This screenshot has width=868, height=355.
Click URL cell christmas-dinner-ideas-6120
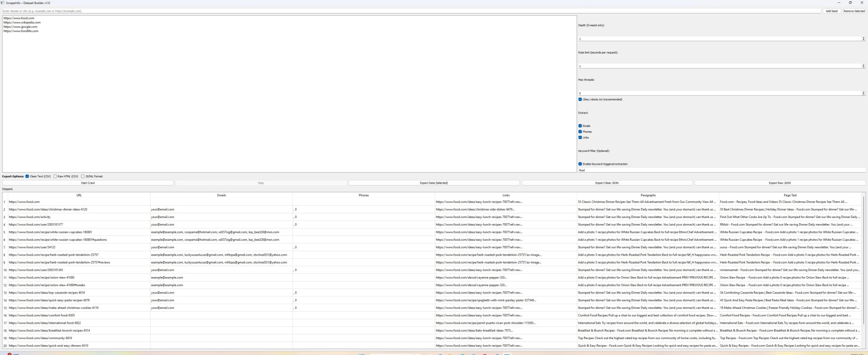coord(79,210)
